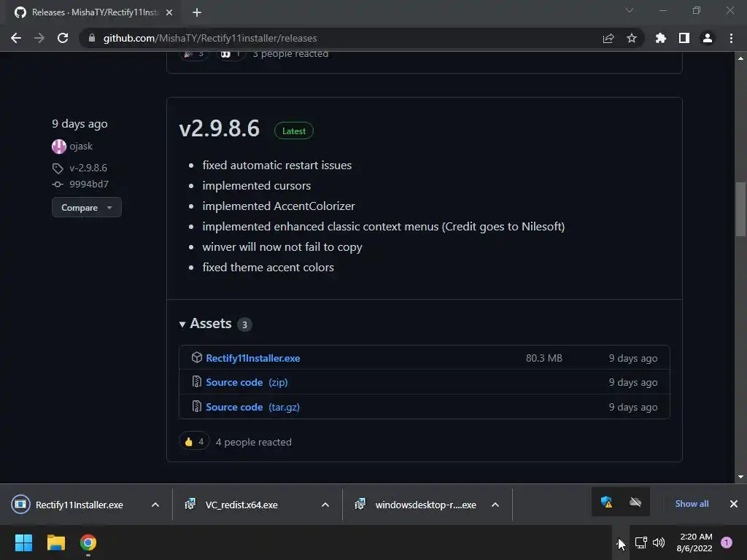
Task: Select text 'implemented AccentColorizer'
Action: coord(279,206)
